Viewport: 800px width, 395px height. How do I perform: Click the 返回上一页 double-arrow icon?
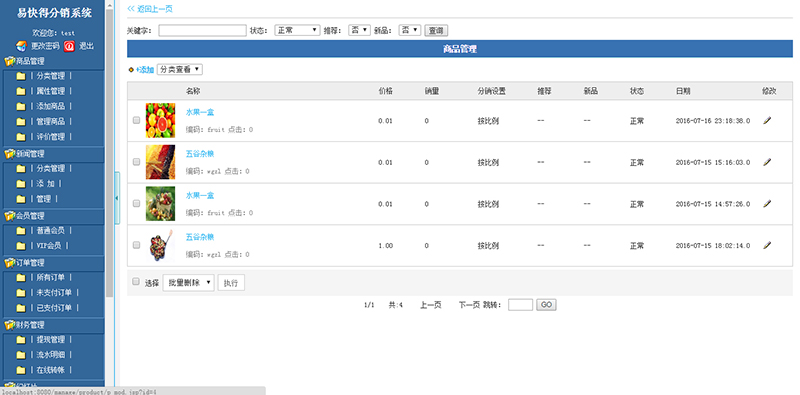click(131, 9)
